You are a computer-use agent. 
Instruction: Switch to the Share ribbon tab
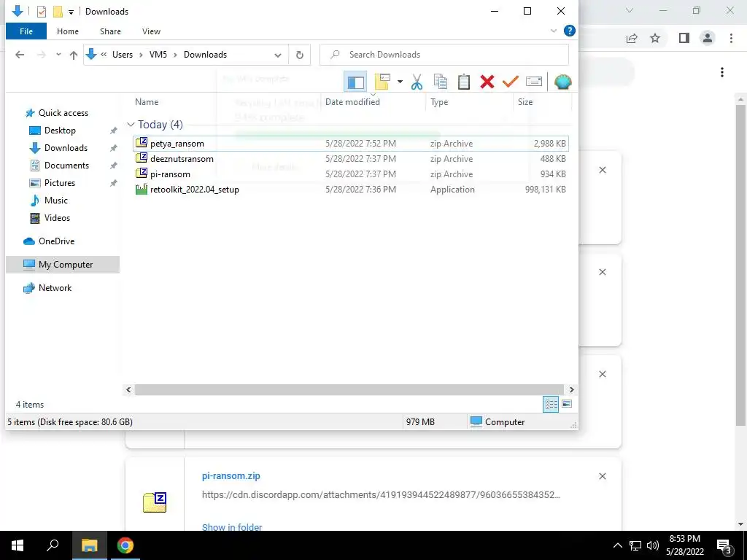pyautogui.click(x=110, y=31)
